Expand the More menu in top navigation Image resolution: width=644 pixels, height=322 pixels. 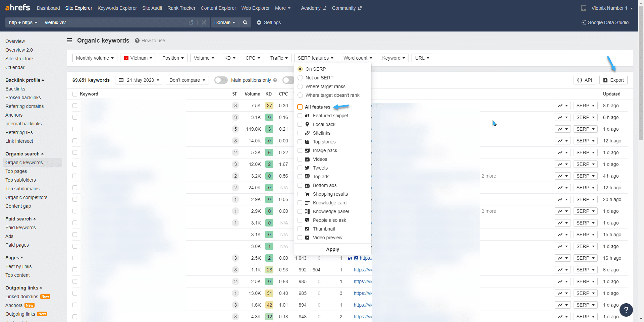point(283,8)
